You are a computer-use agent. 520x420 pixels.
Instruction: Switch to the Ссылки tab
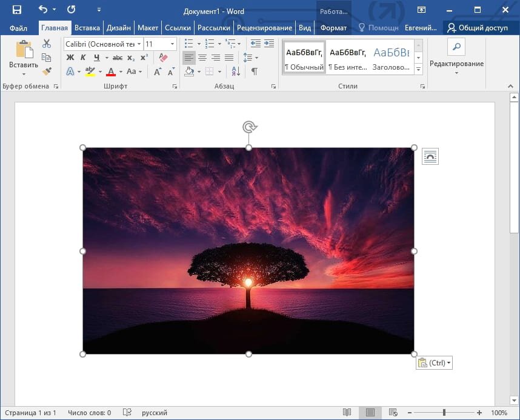pyautogui.click(x=178, y=28)
